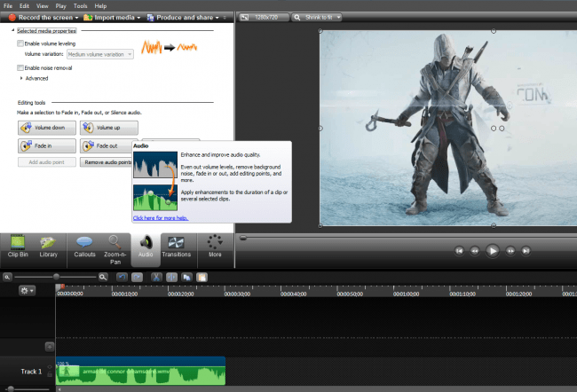Image resolution: width=577 pixels, height=392 pixels.
Task: Click the Cut scissors icon
Action: (x=156, y=278)
